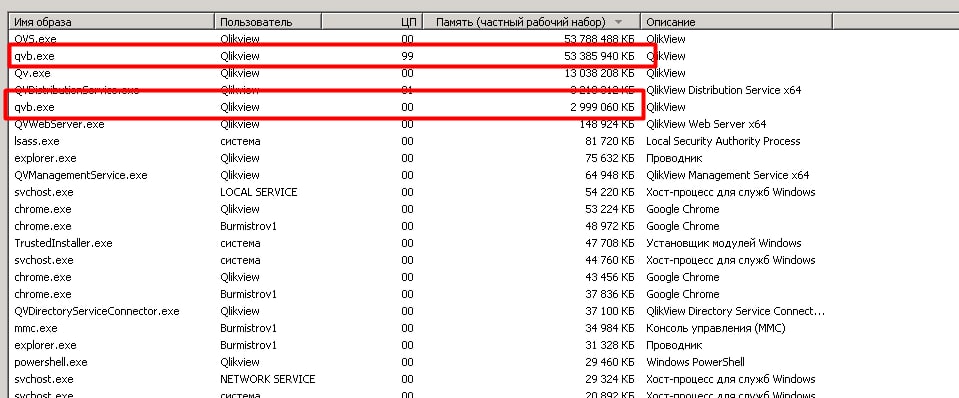Click Установщик модулей Windows description
Screen dimensions: 959x398
[x=724, y=243]
